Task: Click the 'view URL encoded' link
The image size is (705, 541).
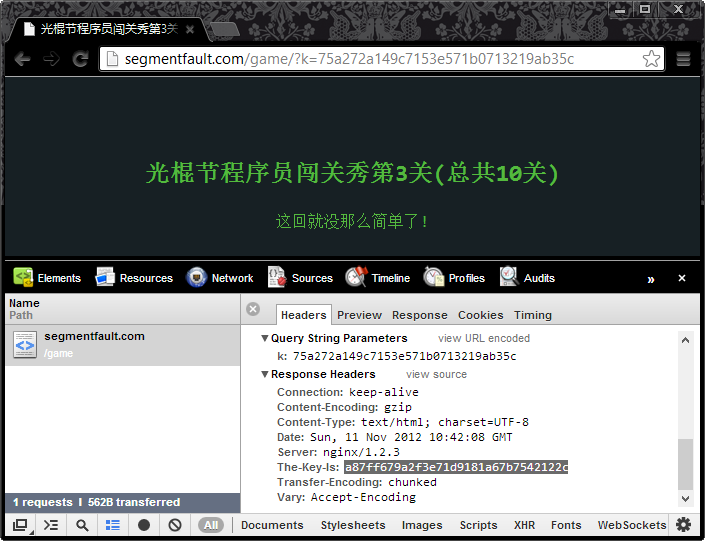Action: tap(484, 339)
